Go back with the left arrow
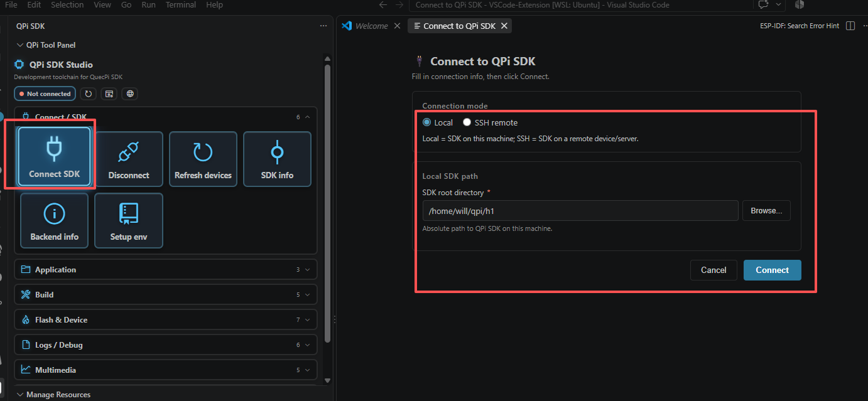This screenshot has height=401, width=868. [383, 4]
